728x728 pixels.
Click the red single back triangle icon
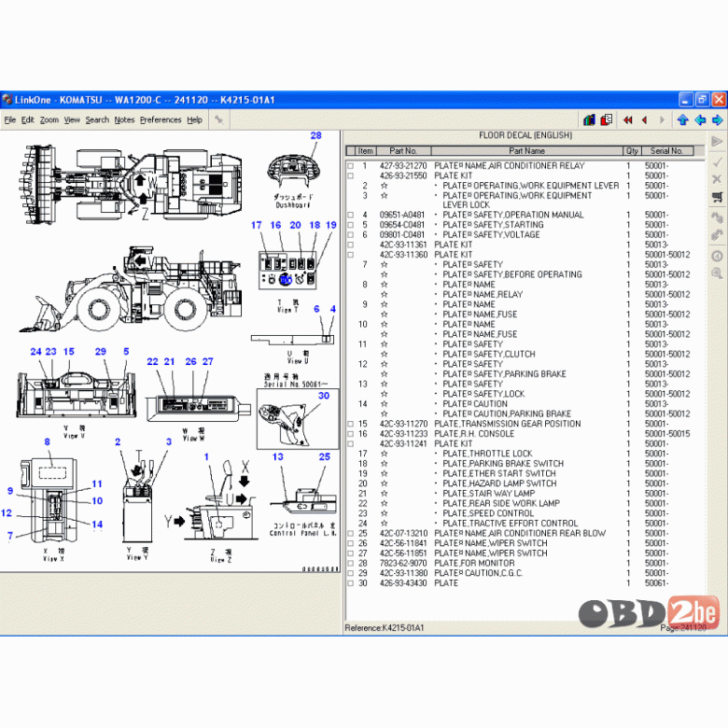pos(644,120)
